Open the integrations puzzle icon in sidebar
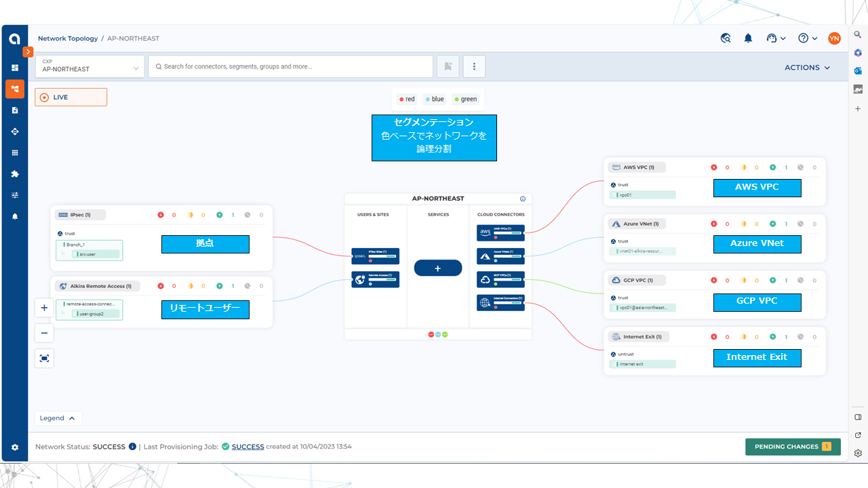This screenshot has height=488, width=868. tap(15, 174)
